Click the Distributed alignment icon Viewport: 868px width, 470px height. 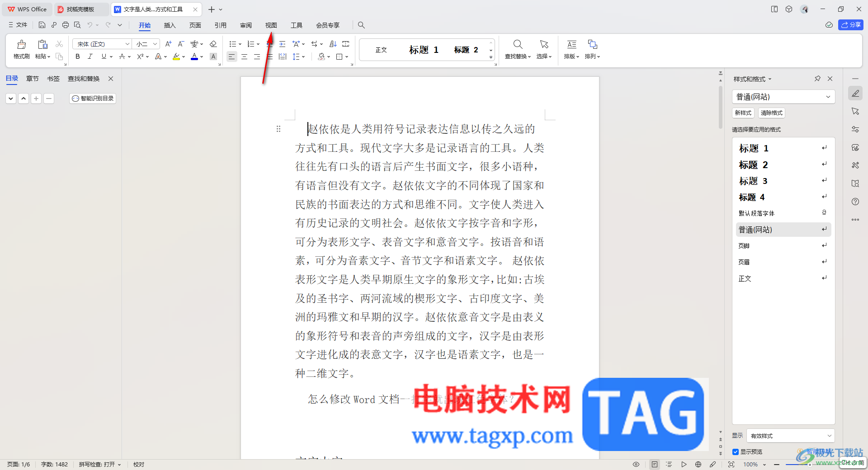coord(283,57)
